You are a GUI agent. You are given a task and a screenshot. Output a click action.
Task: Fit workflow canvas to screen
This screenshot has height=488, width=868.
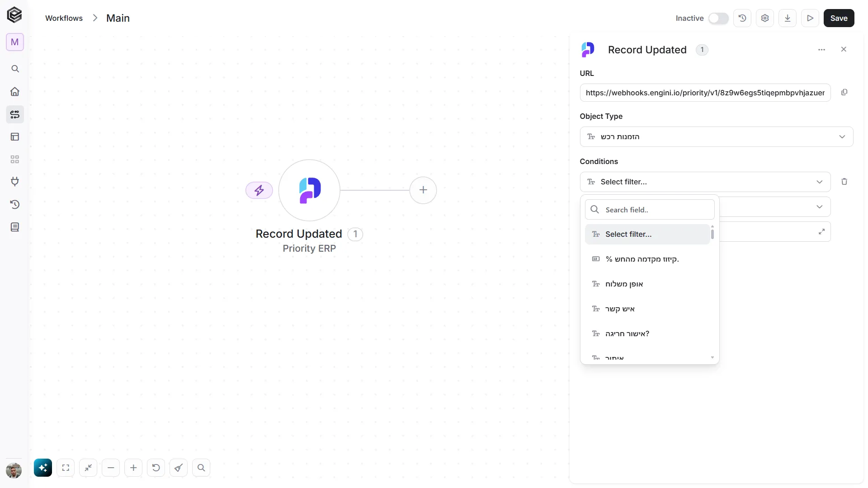click(x=66, y=468)
